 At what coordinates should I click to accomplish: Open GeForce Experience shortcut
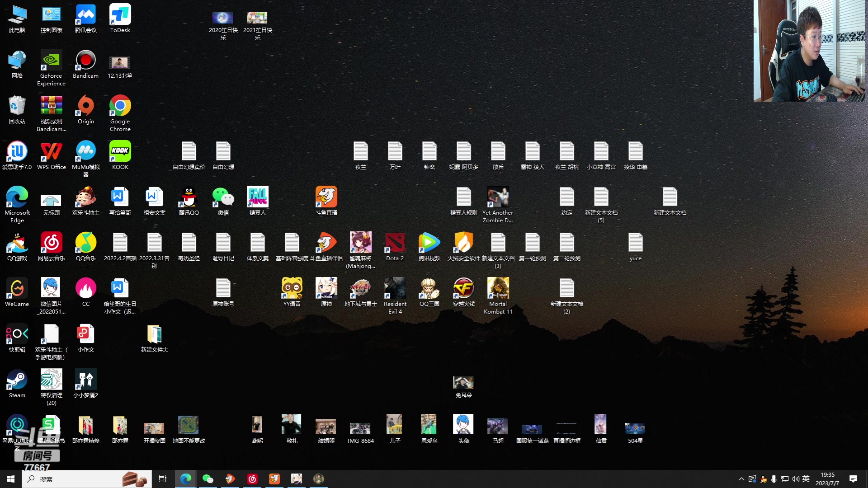pyautogui.click(x=52, y=67)
